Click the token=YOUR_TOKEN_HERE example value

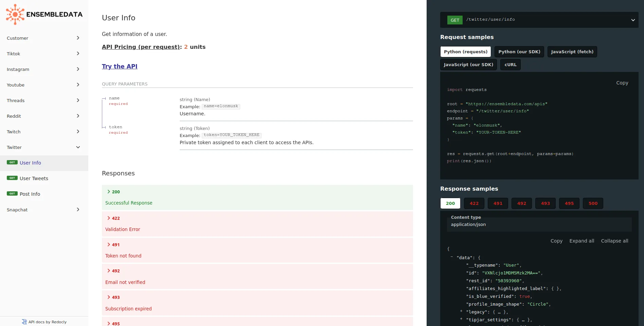(x=232, y=135)
